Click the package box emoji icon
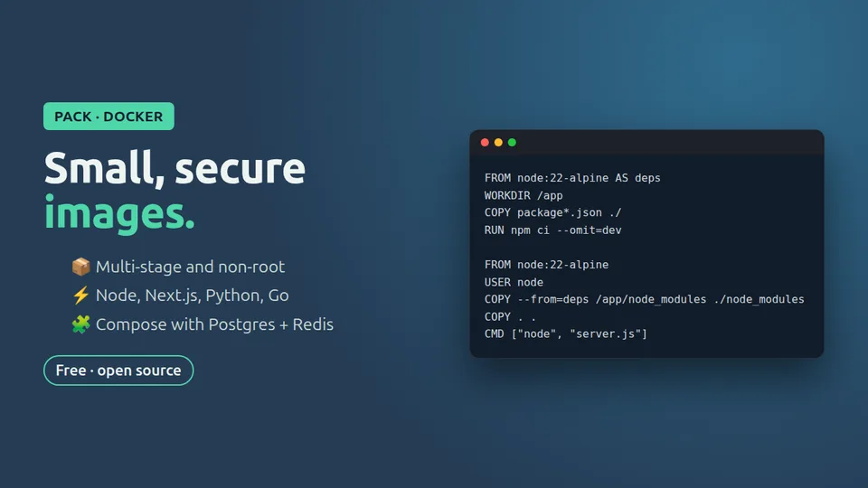The image size is (868, 488). pos(80,267)
